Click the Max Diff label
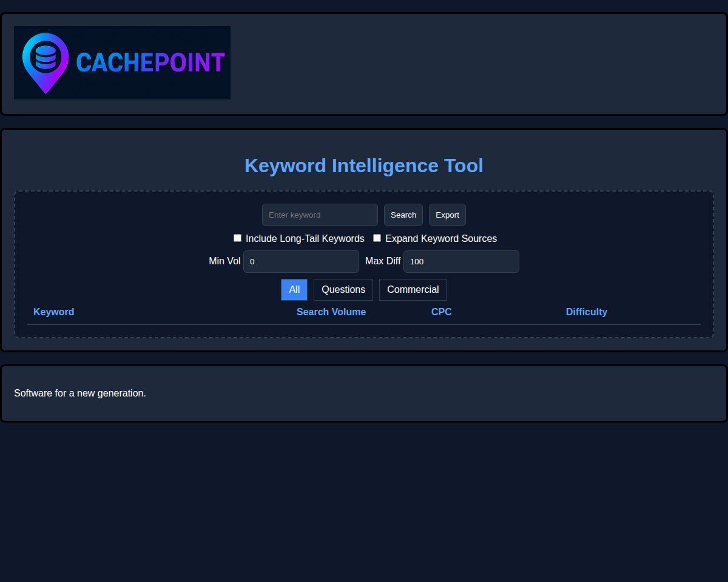The image size is (728, 582). click(x=383, y=261)
